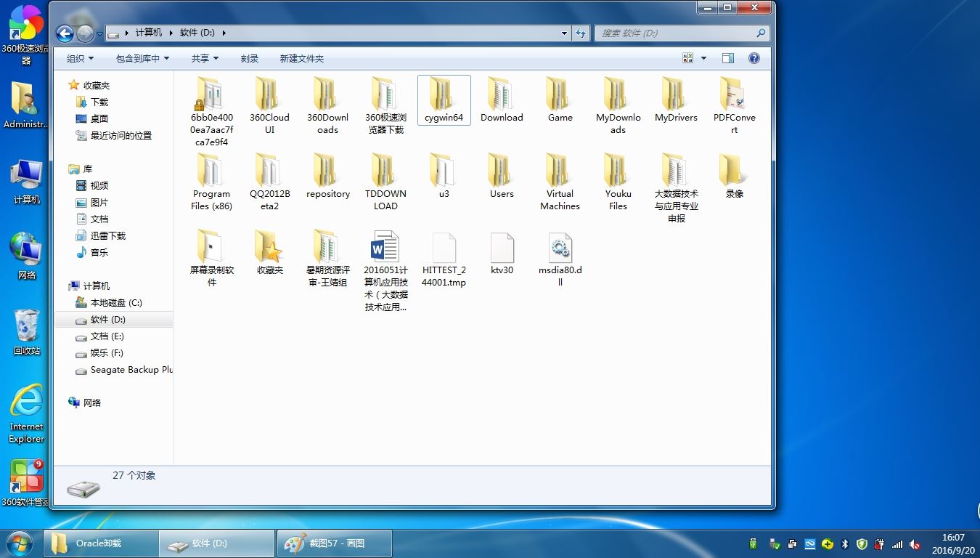Screen dimensions: 980x558
Task: Switch to 截图57 - 画图 taskbar window
Action: (335, 543)
